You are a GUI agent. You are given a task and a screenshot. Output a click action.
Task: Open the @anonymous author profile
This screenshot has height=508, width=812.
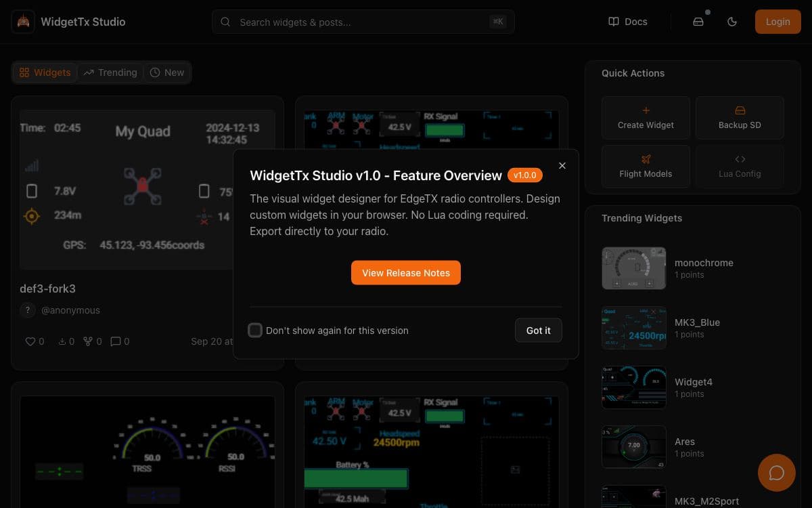coord(70,310)
